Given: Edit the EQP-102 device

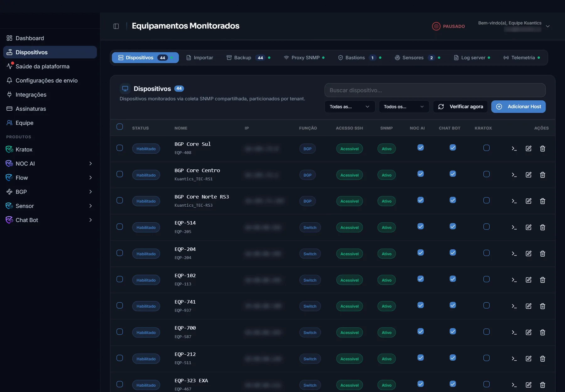Looking at the screenshot, I should point(529,280).
